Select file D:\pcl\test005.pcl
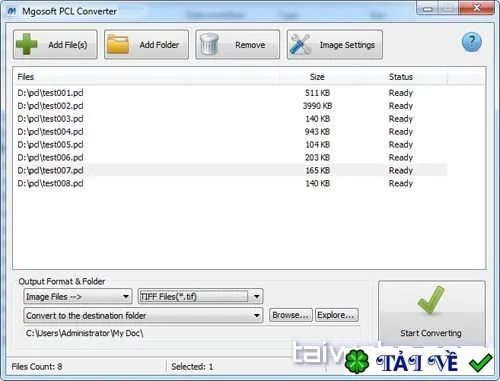Viewport: 500px width, 381px height. coord(50,145)
